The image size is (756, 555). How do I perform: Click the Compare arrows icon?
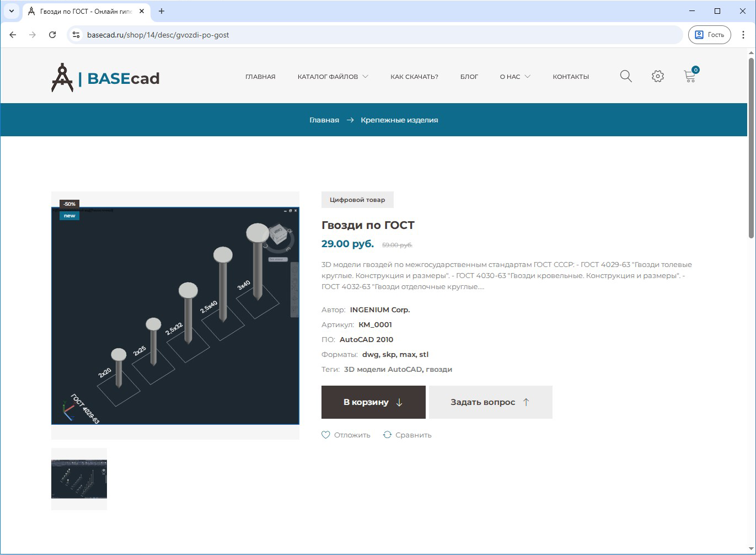click(x=387, y=435)
